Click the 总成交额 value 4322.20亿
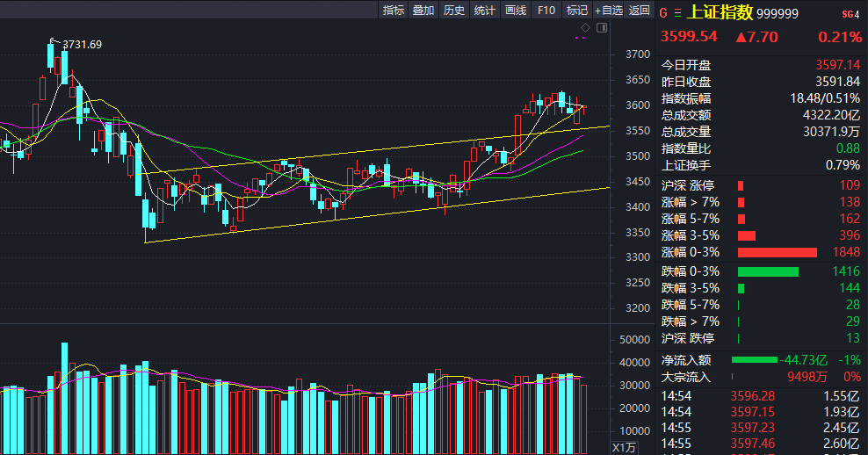868x455 pixels. 831,115
